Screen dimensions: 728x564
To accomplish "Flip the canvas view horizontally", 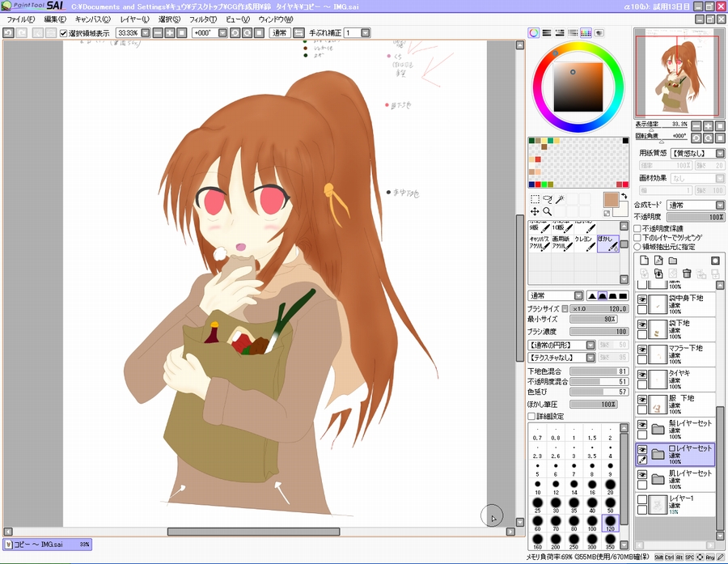I will [x=299, y=33].
